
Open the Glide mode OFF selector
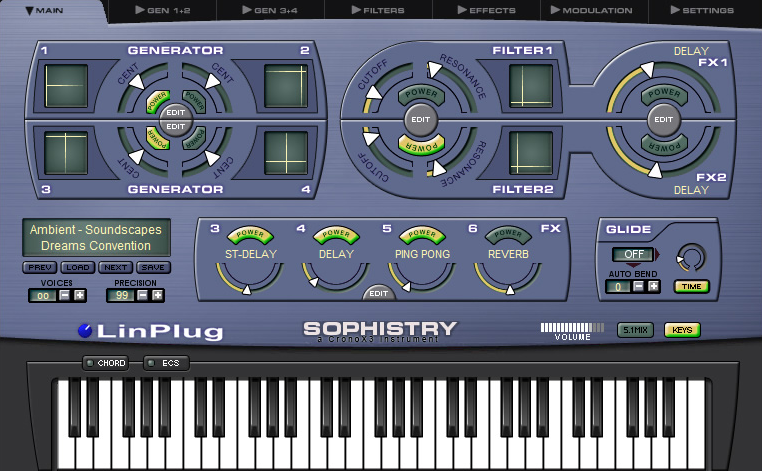(x=634, y=254)
